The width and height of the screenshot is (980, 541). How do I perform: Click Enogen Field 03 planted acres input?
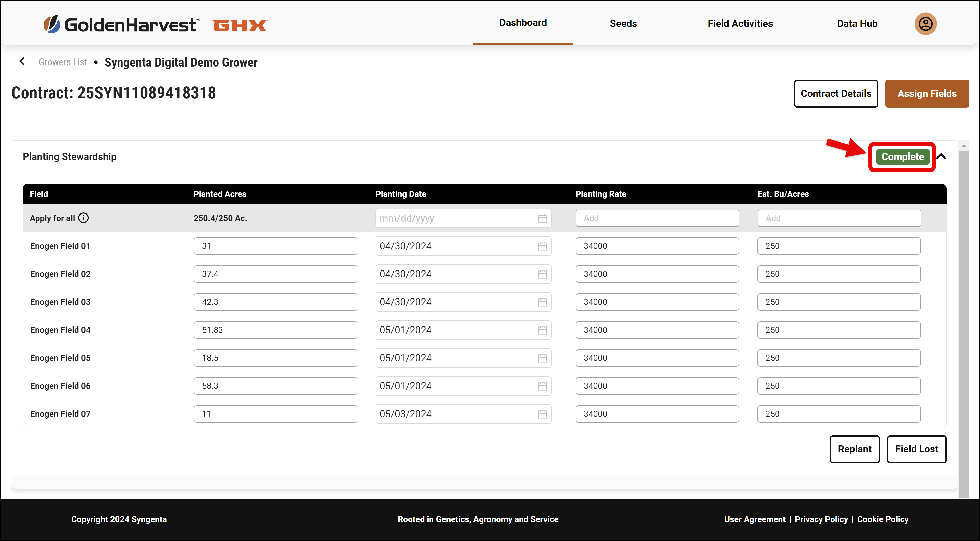click(275, 302)
